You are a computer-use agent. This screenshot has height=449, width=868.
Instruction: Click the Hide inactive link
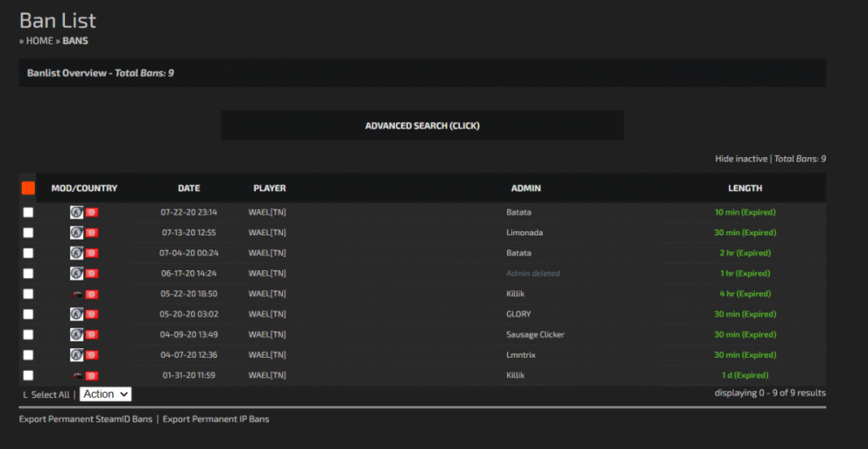coord(740,159)
